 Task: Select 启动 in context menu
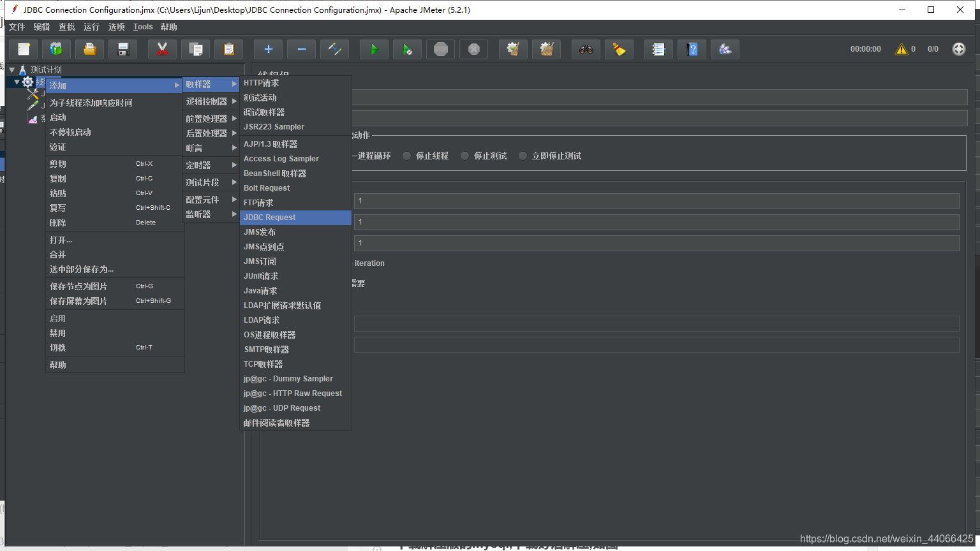(115, 117)
